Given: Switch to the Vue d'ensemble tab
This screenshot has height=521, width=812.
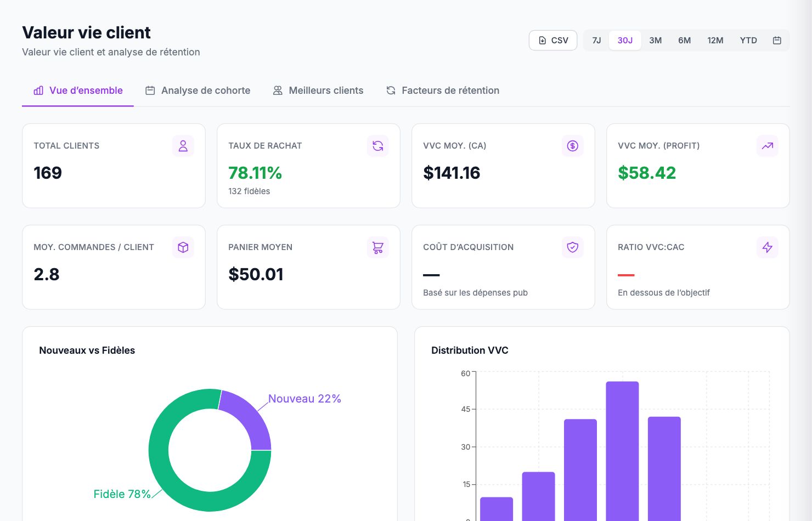Looking at the screenshot, I should coord(78,90).
